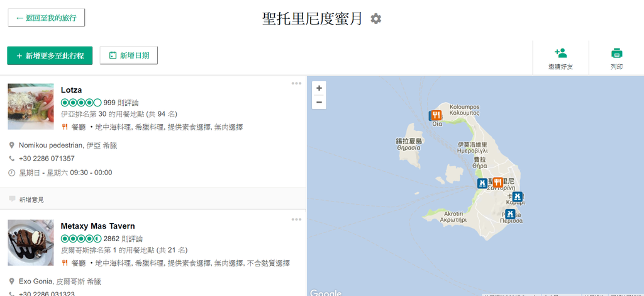The width and height of the screenshot is (644, 296).
Task: Click Lotza opening hours clock icon
Action: (11, 173)
